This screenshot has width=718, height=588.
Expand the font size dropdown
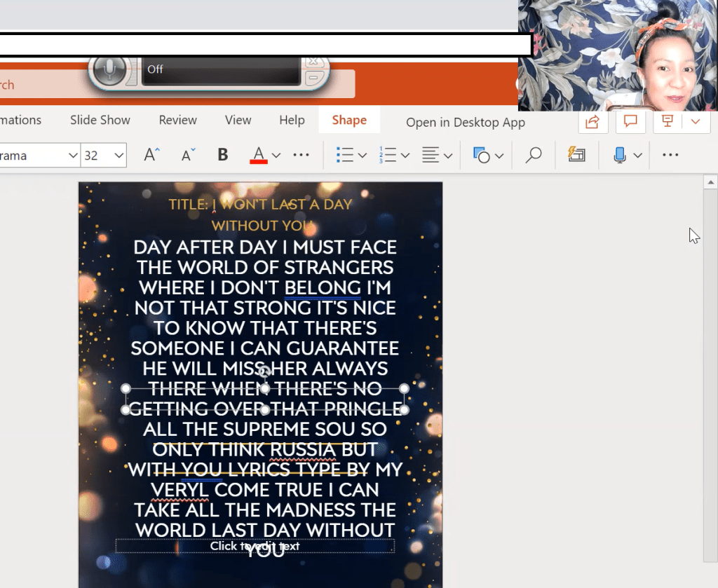(118, 155)
